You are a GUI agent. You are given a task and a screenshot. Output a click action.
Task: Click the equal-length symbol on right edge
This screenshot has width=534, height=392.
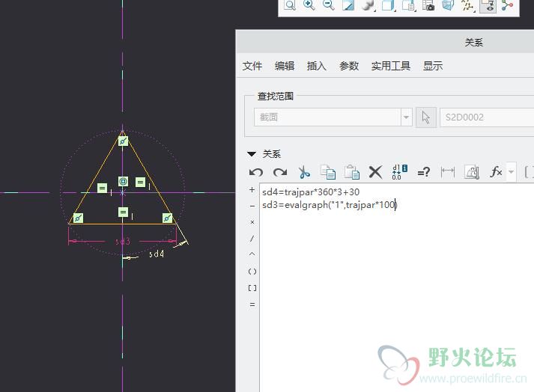[x=140, y=183]
